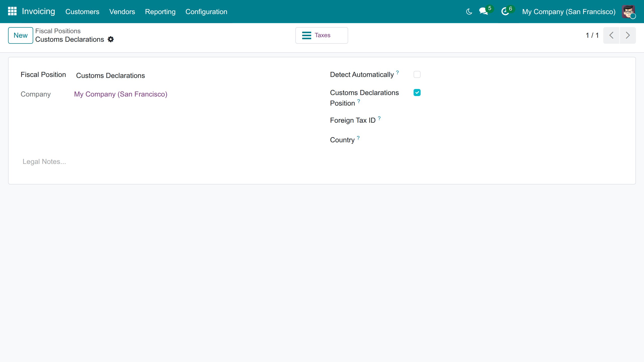Open the user avatar menu
Screen dimensions: 644x362
point(628,12)
